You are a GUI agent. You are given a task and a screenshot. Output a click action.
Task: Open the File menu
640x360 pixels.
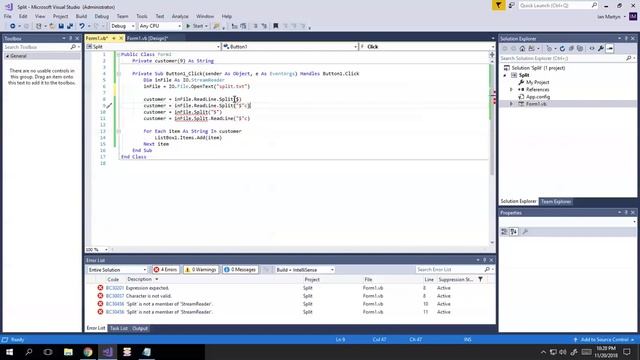pyautogui.click(x=8, y=16)
